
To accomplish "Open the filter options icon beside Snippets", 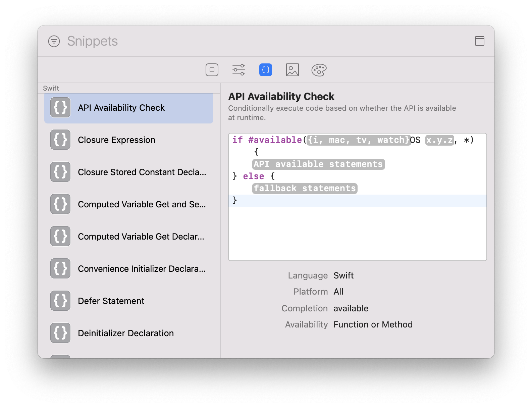I will click(x=54, y=41).
